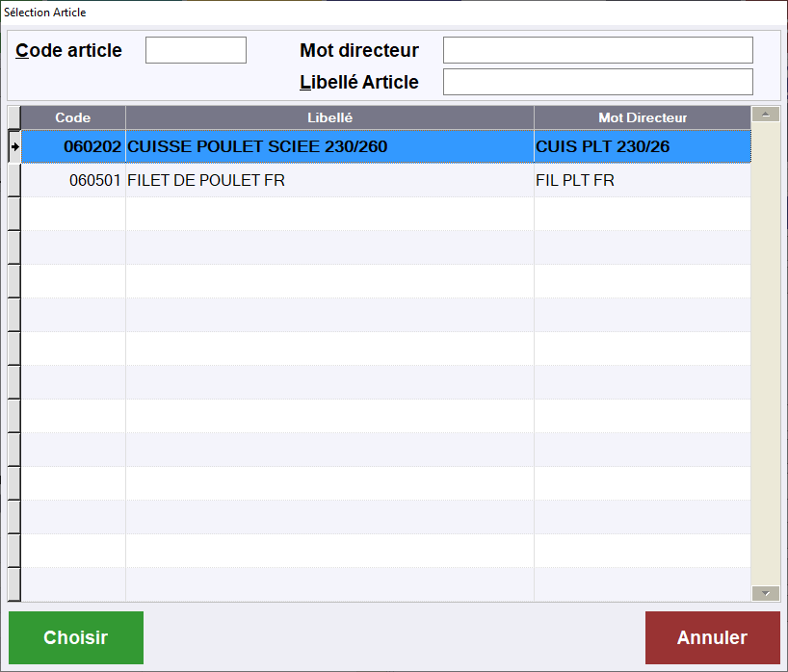788x672 pixels.
Task: Click the vertical scrollbar track
Action: pos(766,354)
